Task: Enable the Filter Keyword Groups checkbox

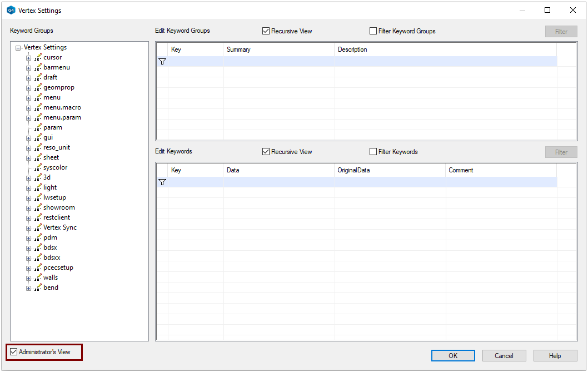Action: tap(373, 31)
